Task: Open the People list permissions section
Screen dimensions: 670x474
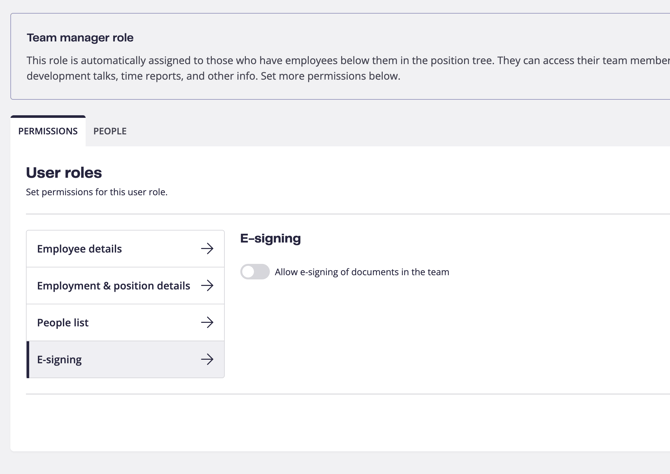Action: (x=125, y=323)
